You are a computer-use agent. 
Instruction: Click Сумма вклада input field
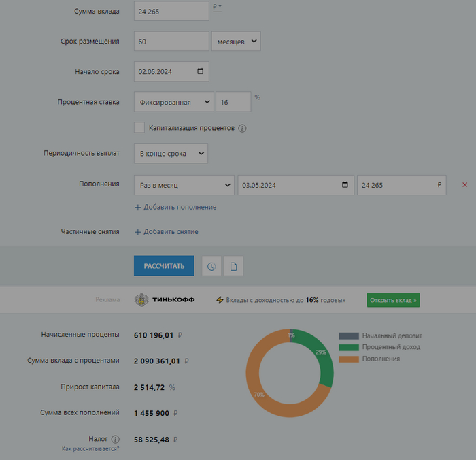(171, 11)
